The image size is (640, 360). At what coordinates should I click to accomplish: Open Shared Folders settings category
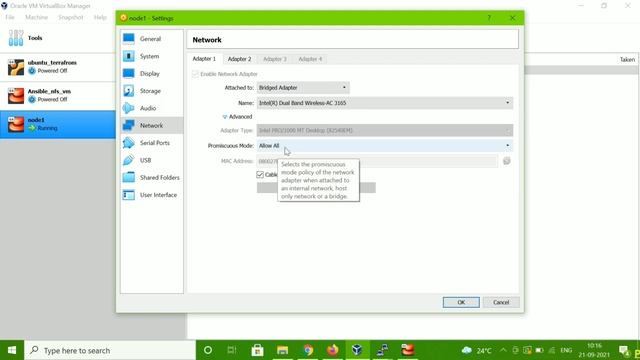(151, 178)
